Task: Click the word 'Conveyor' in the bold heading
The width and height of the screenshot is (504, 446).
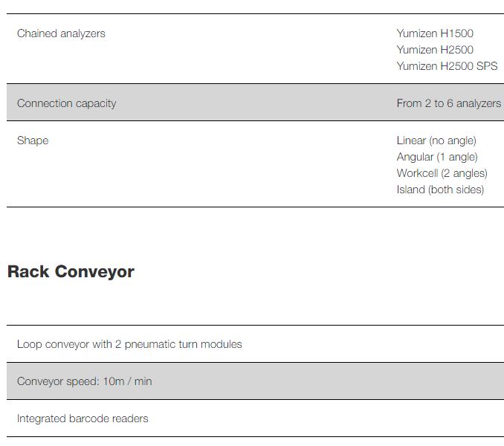Action: (94, 271)
